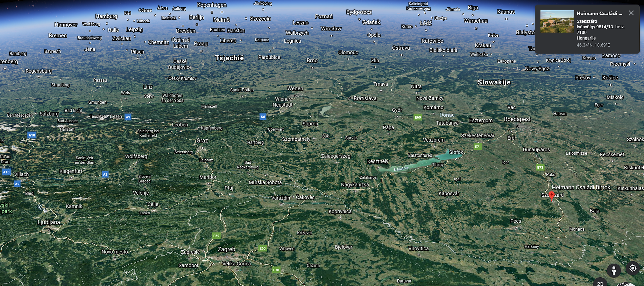Click the E65 road shield near Vrbovec
Screen dimensions: 644x286
[x=262, y=248]
